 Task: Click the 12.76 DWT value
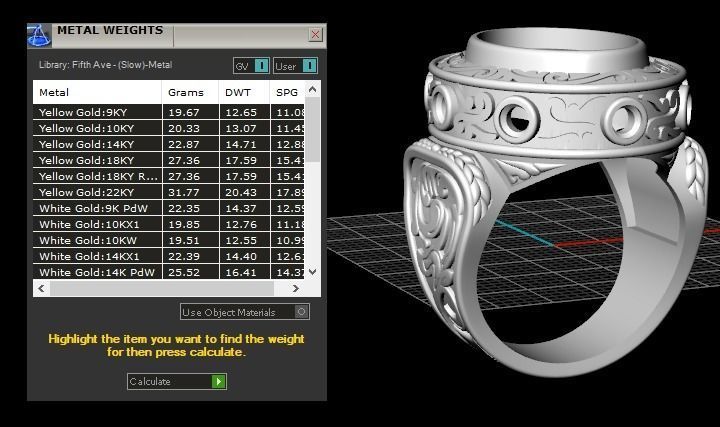(x=241, y=225)
